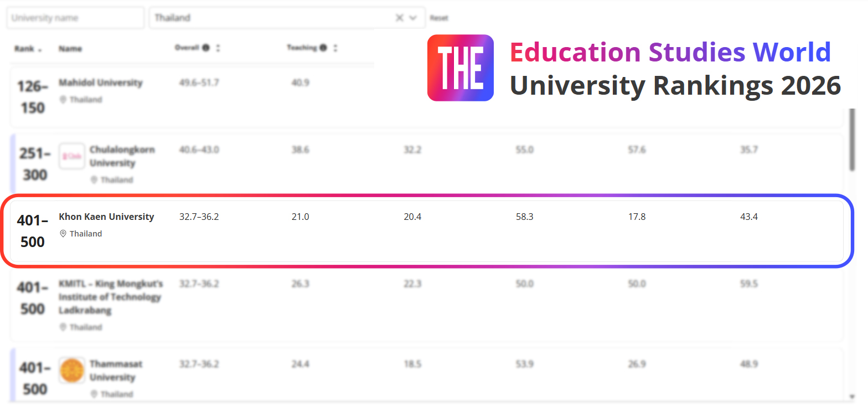Expand the country dropdown chevron

click(x=413, y=18)
